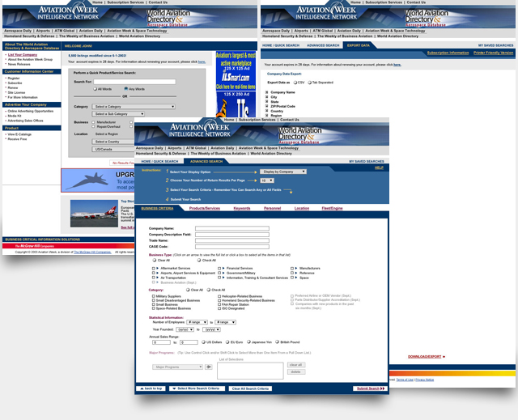Check the Military Suppliers category box
Image resolution: width=518 pixels, height=420 pixels.
(x=153, y=296)
